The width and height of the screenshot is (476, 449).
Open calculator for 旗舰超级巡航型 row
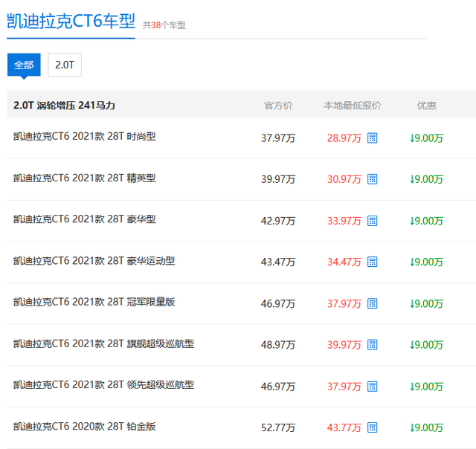click(373, 345)
